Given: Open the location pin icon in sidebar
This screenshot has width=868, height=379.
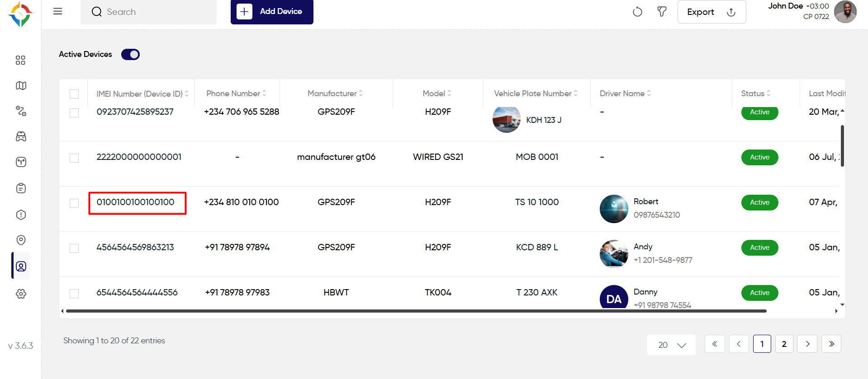Looking at the screenshot, I should click(x=21, y=240).
